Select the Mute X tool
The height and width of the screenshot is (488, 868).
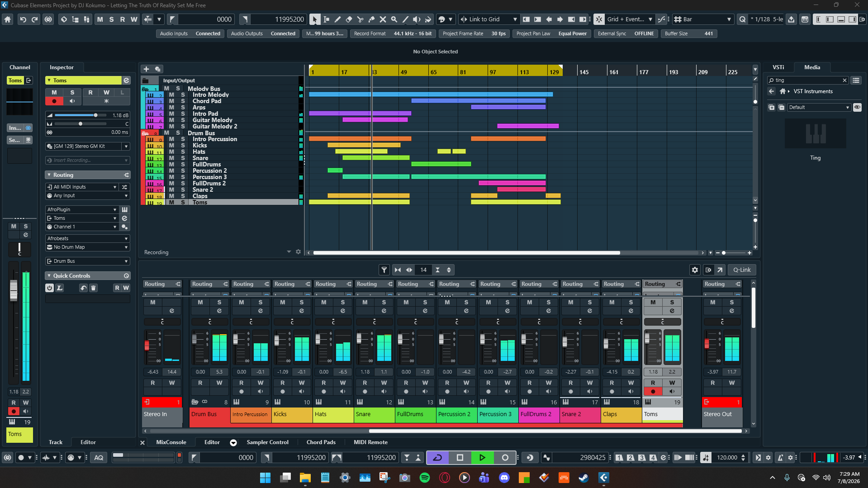point(383,19)
